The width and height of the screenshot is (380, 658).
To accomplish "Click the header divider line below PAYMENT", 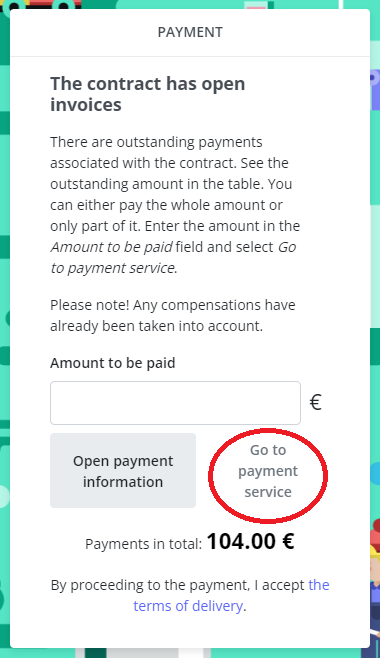I will pyautogui.click(x=190, y=56).
